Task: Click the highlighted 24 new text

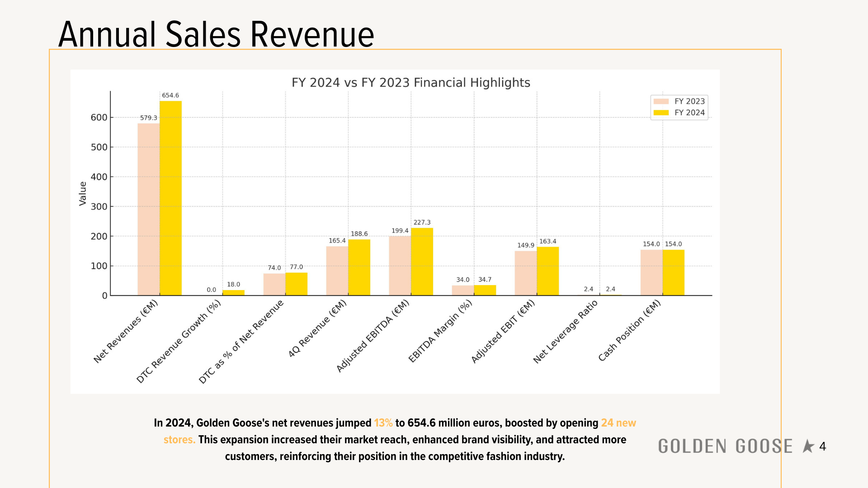Action: coord(618,423)
